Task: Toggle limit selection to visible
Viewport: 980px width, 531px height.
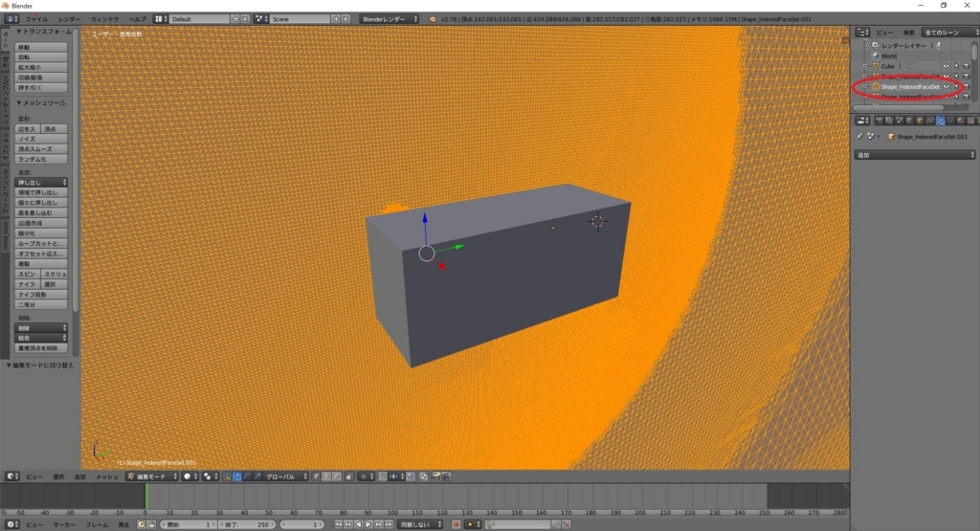Action: pos(349,476)
